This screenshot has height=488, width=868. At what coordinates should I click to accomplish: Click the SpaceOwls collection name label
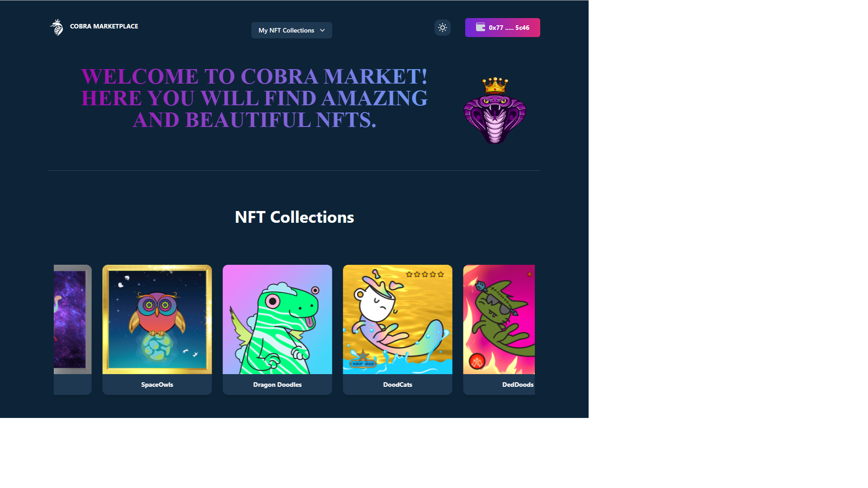coord(157,385)
